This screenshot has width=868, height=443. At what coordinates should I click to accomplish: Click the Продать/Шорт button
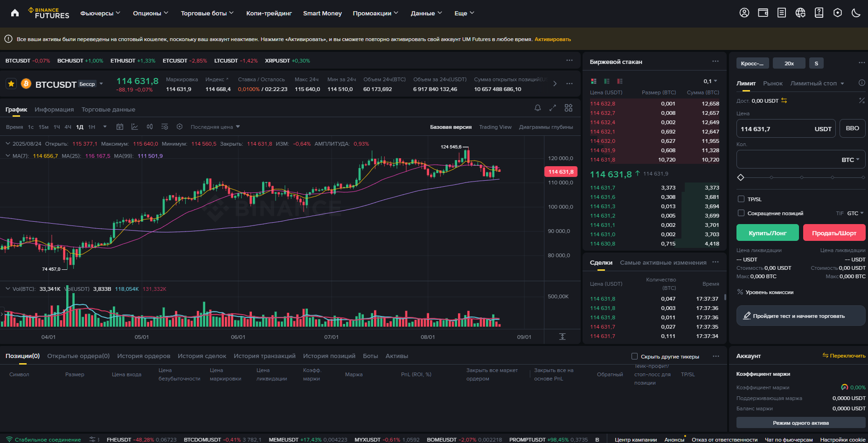click(834, 232)
